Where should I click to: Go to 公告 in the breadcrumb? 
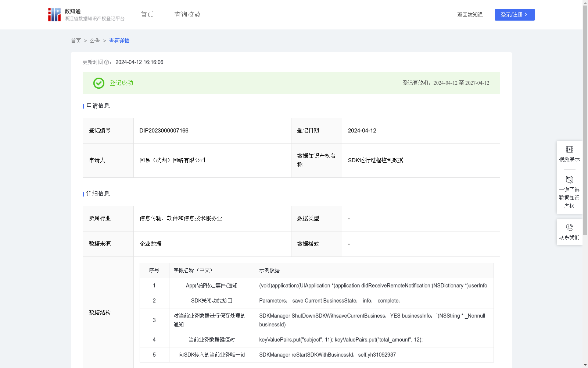point(95,41)
